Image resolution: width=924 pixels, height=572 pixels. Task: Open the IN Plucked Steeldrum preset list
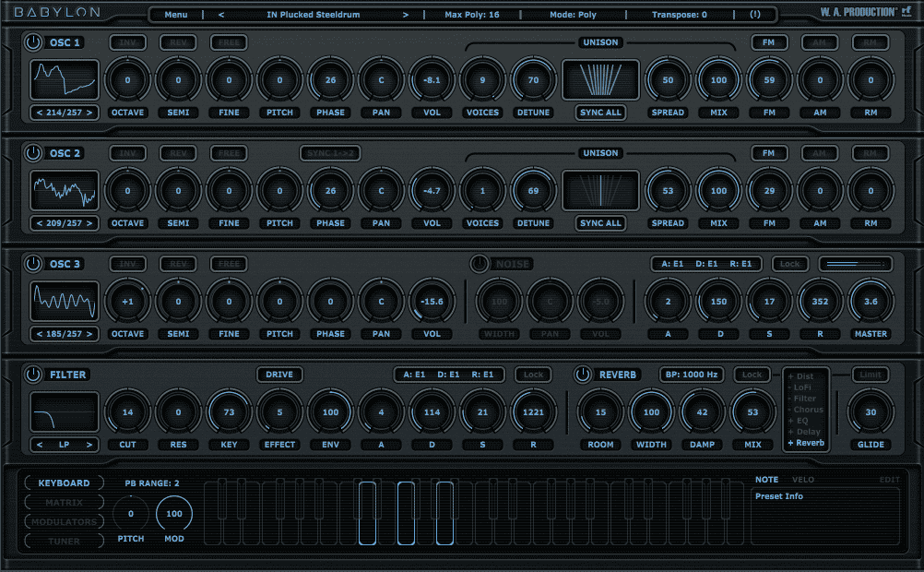tap(313, 14)
